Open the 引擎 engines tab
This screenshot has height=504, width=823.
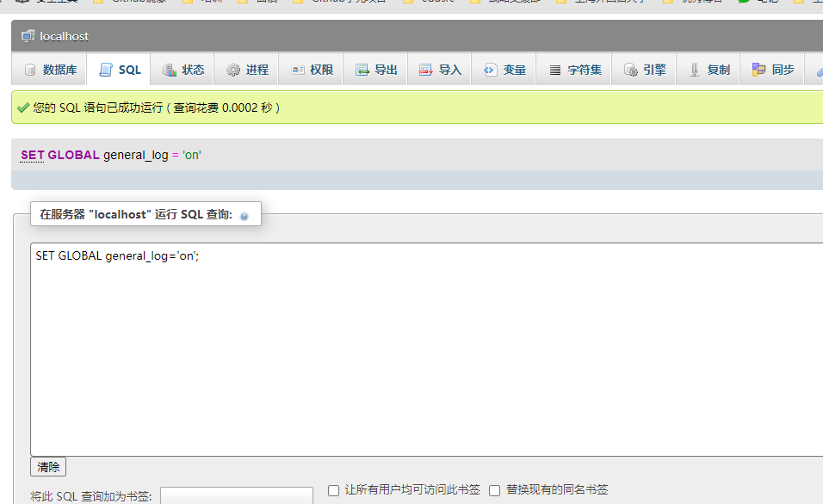644,69
